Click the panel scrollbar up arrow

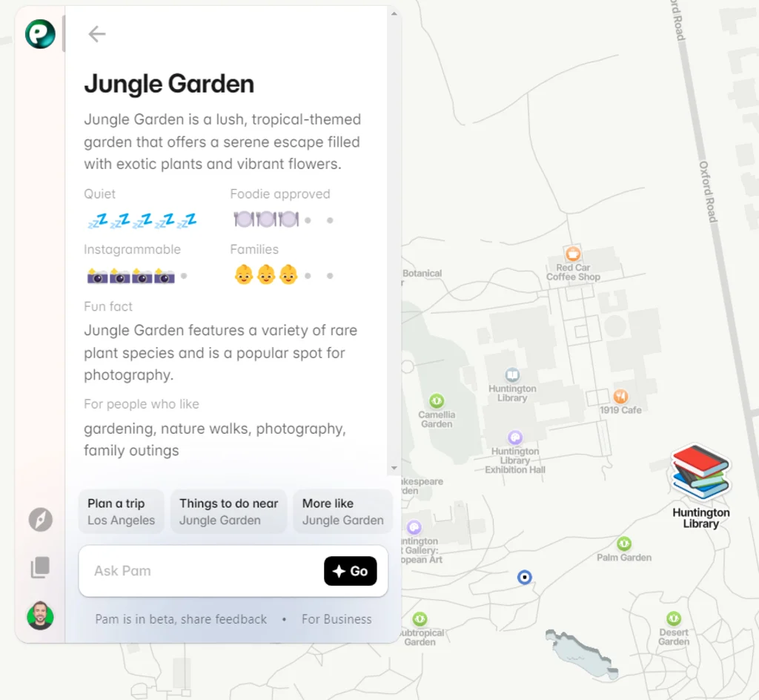(x=394, y=13)
